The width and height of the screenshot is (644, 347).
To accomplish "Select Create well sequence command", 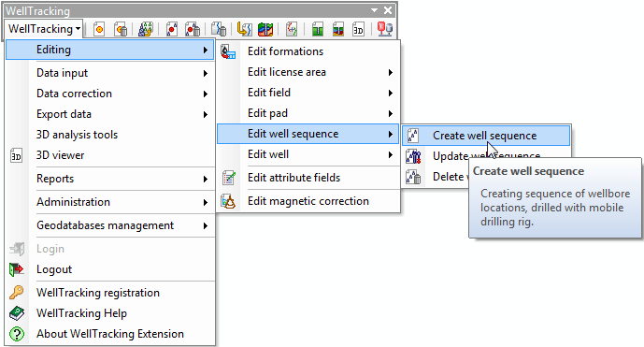I will 486,136.
